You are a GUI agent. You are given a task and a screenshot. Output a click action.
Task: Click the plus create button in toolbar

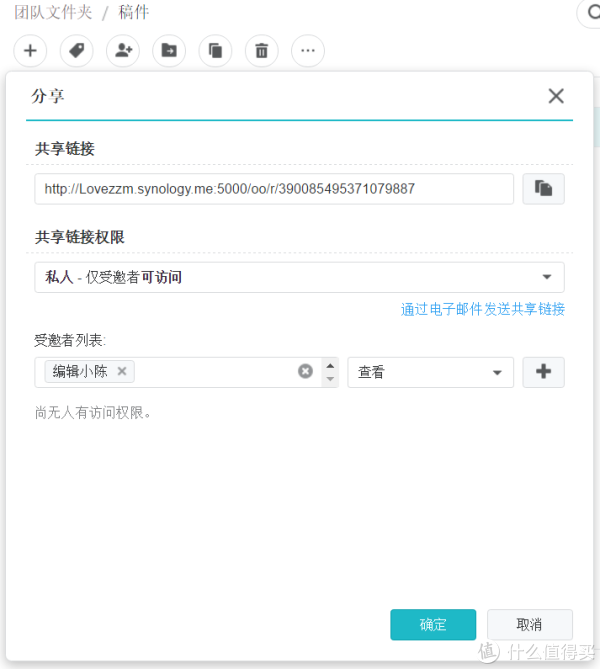click(x=30, y=50)
